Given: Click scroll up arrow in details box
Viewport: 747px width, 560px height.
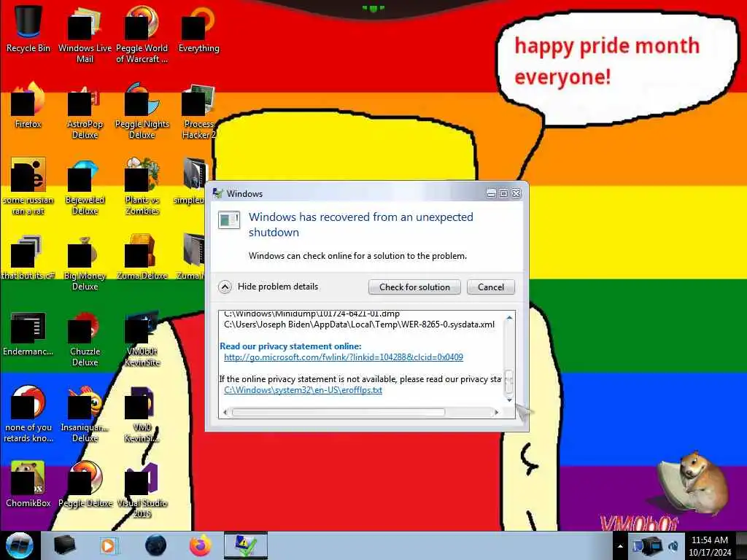Looking at the screenshot, I should [x=509, y=318].
